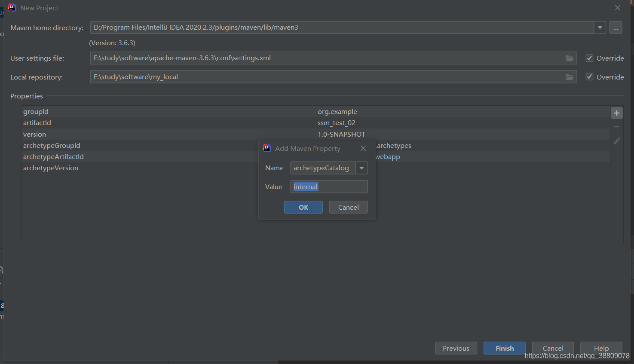634x364 pixels.
Task: Click the User settings file path field
Action: [x=334, y=58]
